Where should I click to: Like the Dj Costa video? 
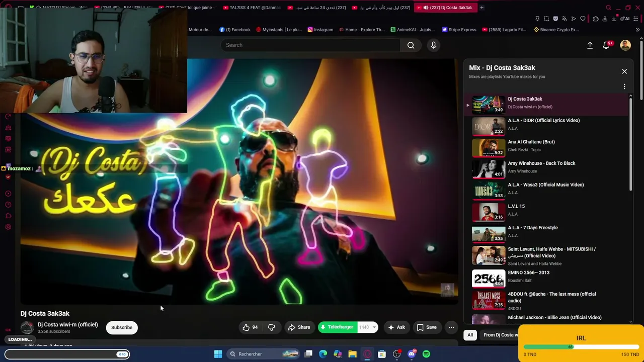(250, 327)
